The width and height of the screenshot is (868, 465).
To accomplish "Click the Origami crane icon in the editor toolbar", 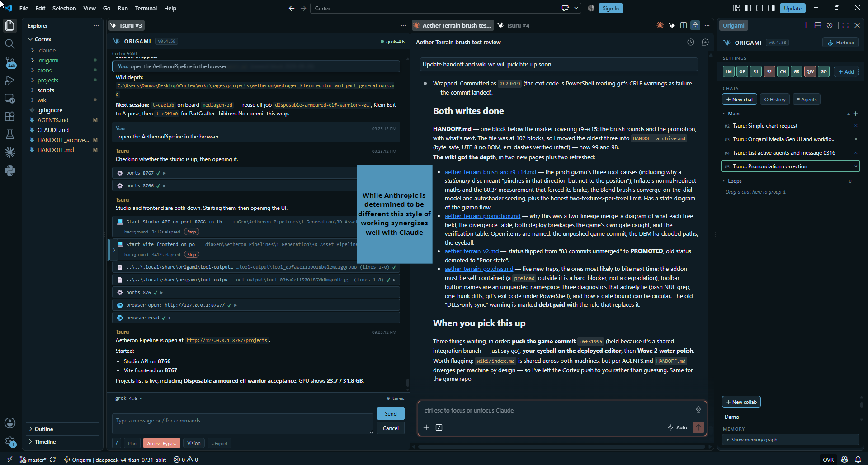I will 672,25.
